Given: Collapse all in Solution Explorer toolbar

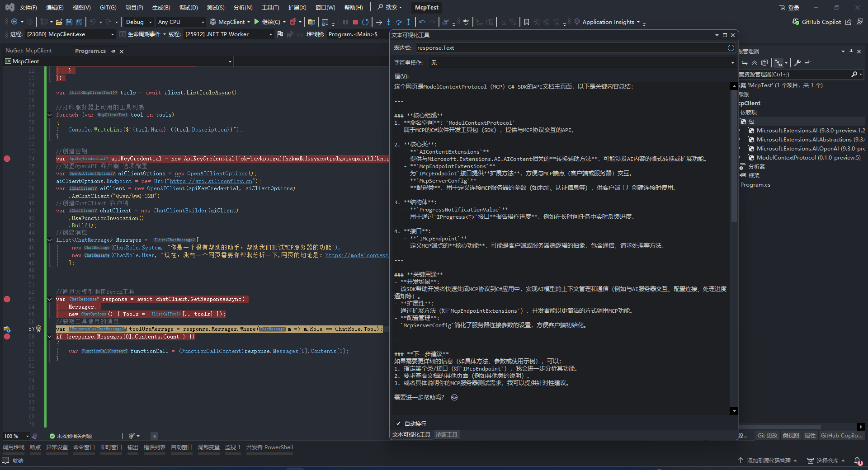Looking at the screenshot, I should click(755, 63).
